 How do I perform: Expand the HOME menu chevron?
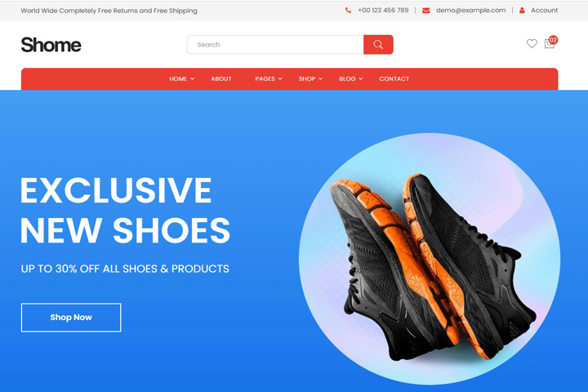tap(193, 78)
